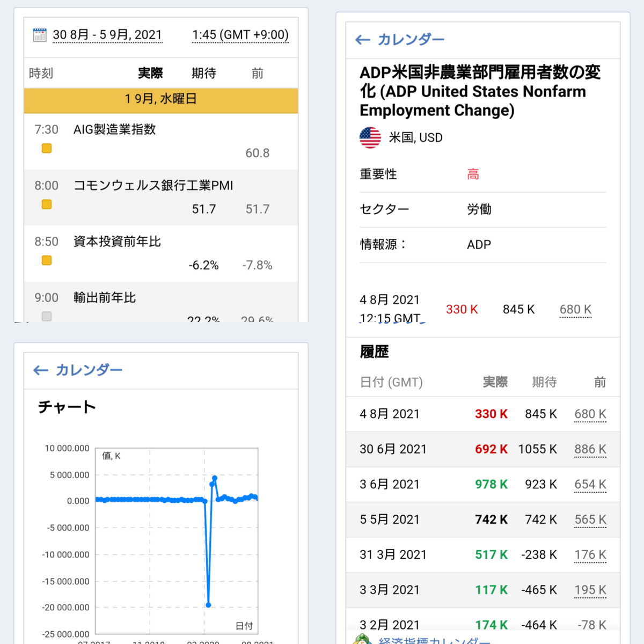Click the 330 K actual value in summary
The width and height of the screenshot is (644, 644).
[462, 310]
